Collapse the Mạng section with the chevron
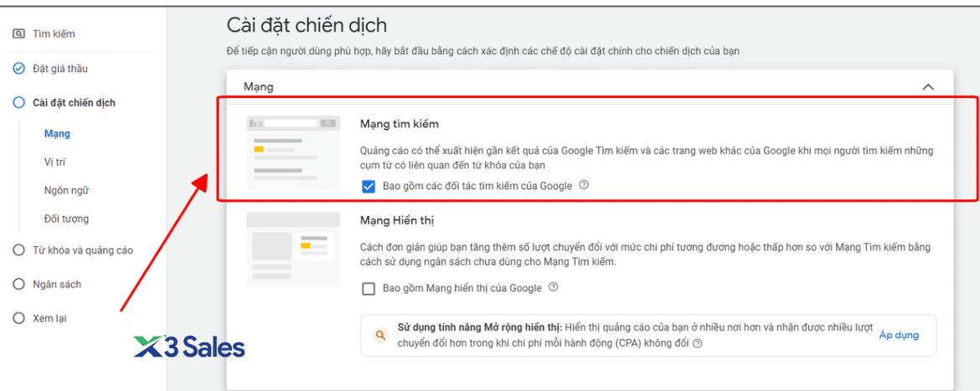Screen dimensions: 980x391 (x=928, y=87)
